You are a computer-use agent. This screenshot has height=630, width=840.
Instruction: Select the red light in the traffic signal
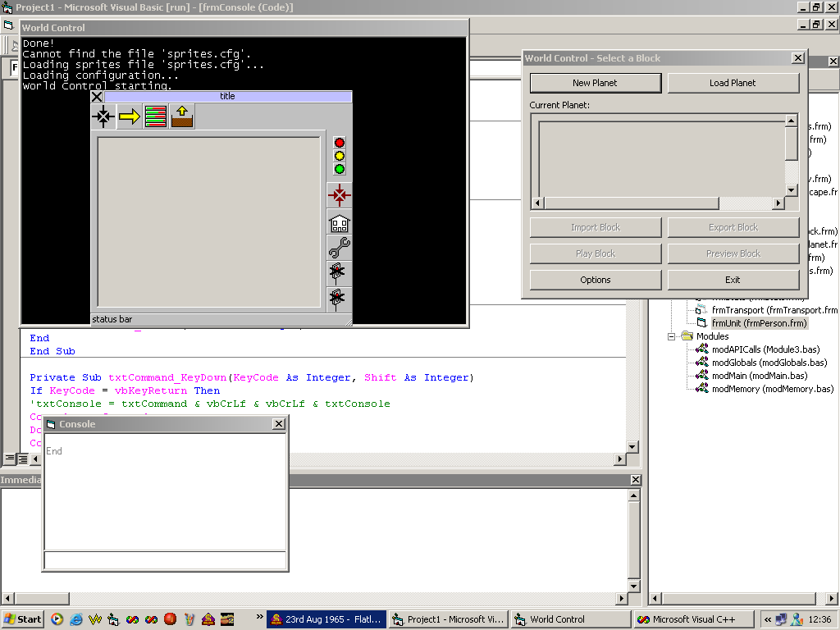click(339, 143)
